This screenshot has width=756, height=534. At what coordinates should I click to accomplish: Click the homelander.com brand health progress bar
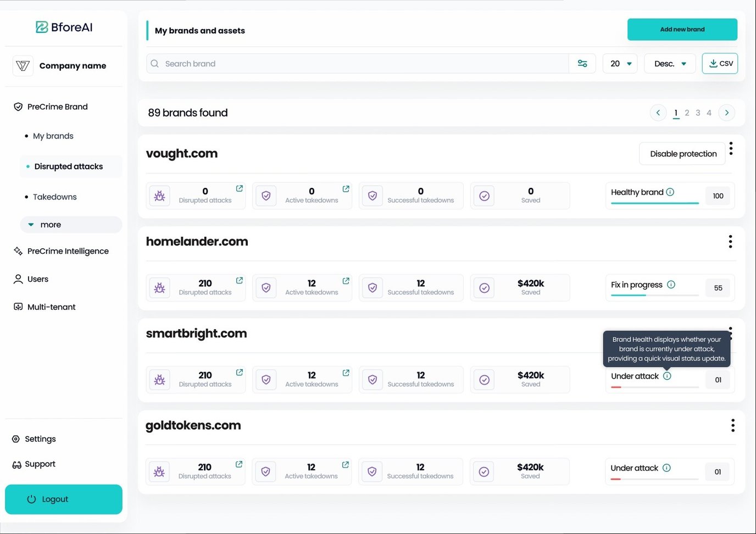(x=655, y=296)
